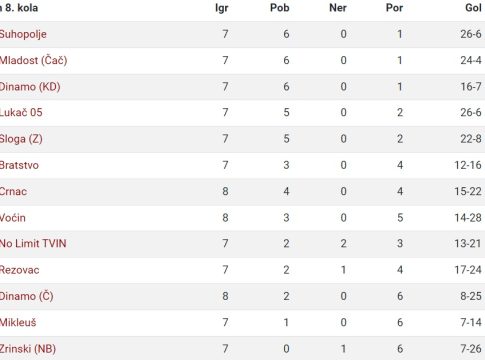This screenshot has width=485, height=360.
Task: Open the Dinamo (Č) team link
Action: click(x=27, y=296)
